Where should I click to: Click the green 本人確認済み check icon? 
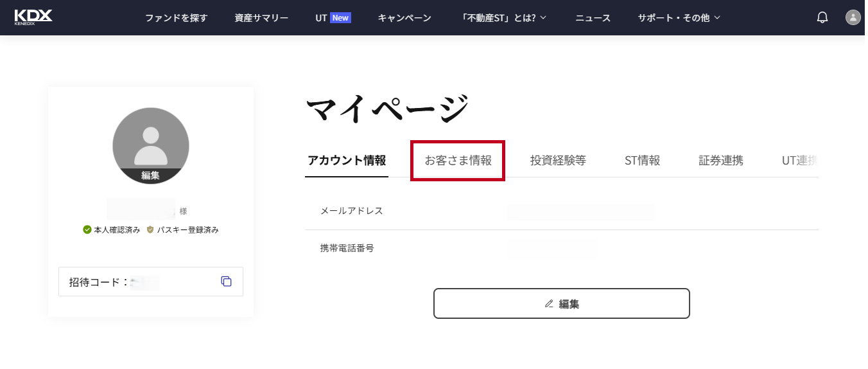tap(87, 230)
